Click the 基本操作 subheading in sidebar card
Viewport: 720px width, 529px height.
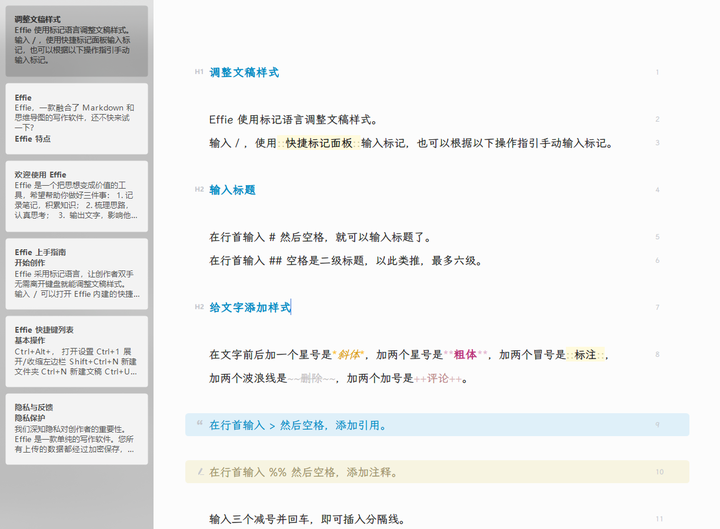(x=30, y=340)
